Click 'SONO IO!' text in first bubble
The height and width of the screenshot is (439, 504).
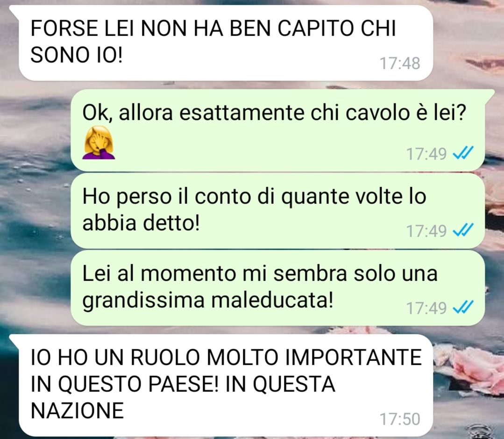coord(77,54)
